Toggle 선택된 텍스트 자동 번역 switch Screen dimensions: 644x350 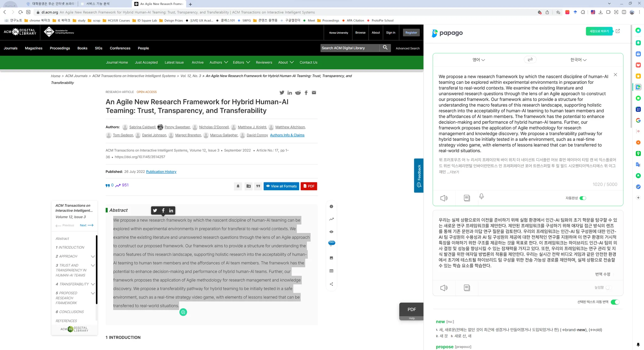(615, 302)
